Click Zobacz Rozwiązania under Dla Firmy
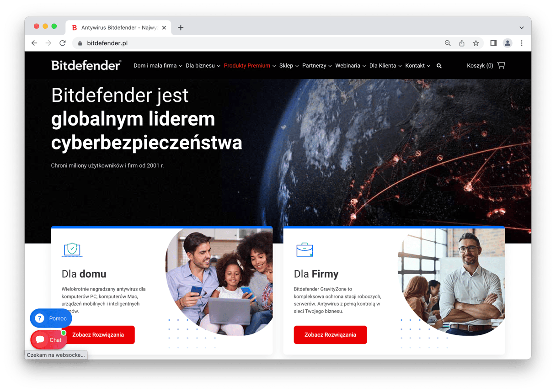 330,335
